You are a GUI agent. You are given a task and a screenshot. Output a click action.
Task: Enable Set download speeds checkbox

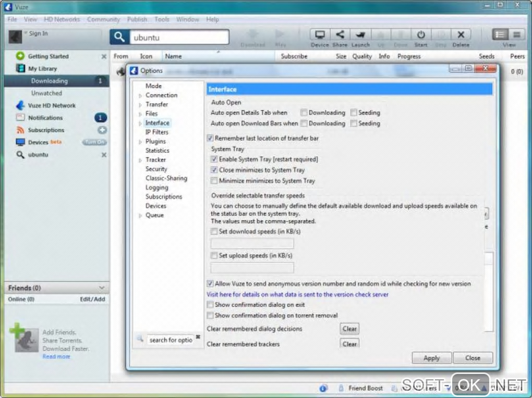214,231
